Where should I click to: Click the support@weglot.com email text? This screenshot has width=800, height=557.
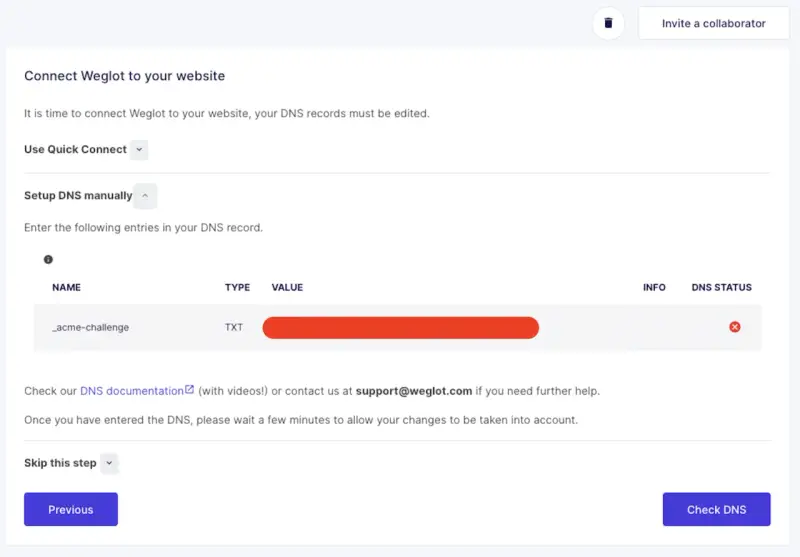414,391
